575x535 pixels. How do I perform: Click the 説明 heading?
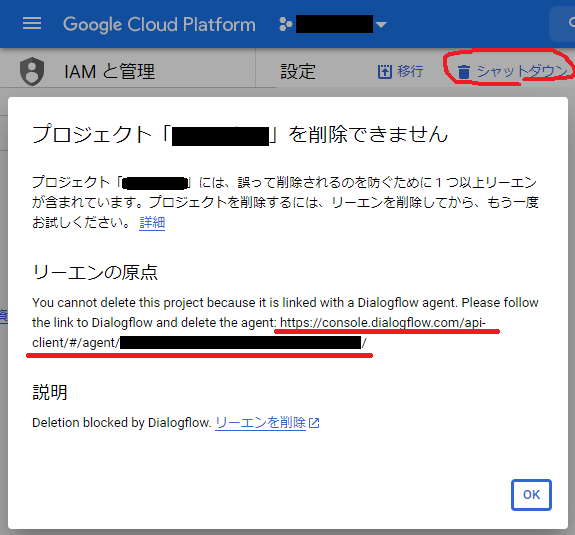tap(50, 392)
